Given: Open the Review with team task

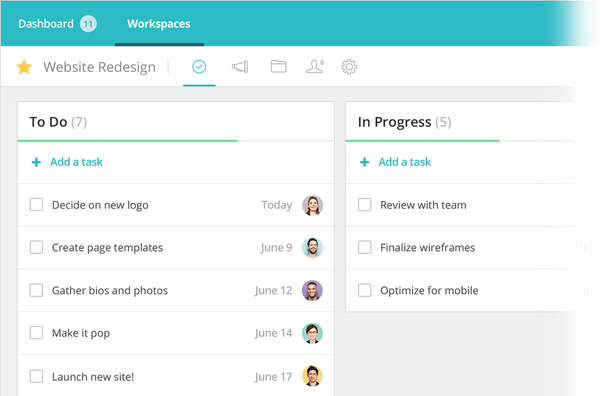Looking at the screenshot, I should click(x=423, y=205).
